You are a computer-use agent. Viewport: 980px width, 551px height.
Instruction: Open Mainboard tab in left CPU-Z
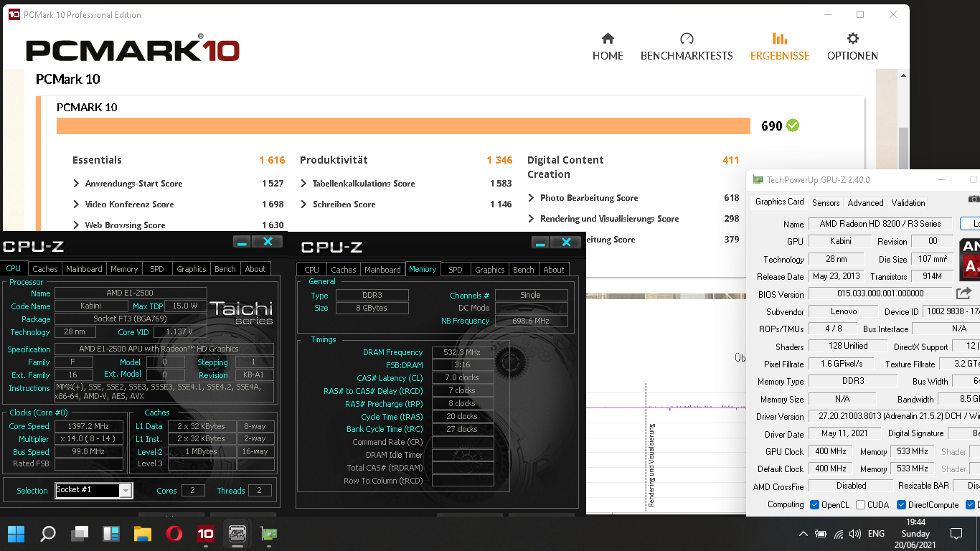84,269
